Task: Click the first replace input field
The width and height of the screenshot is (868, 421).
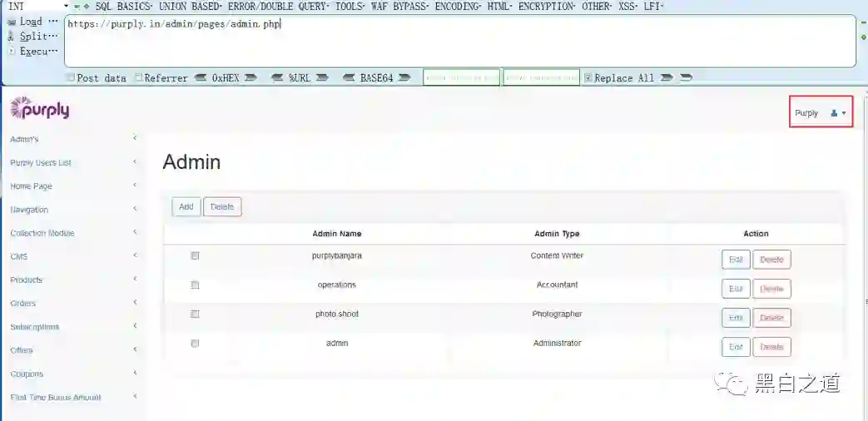Action: click(x=462, y=77)
